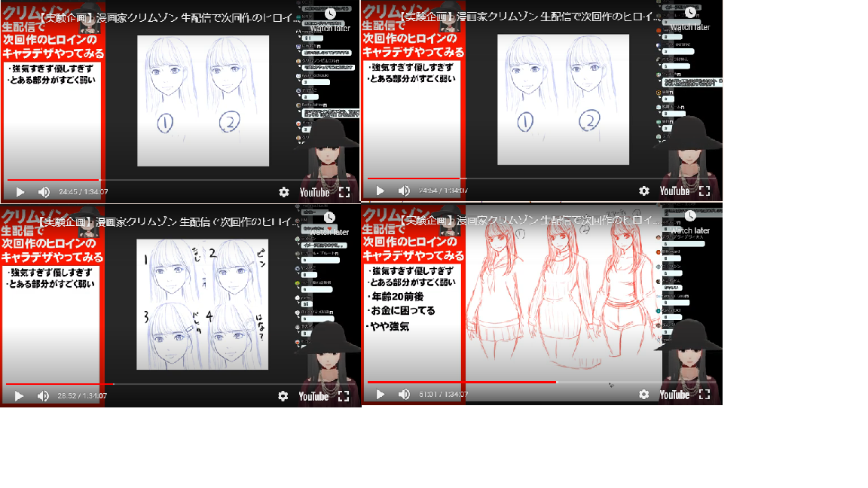Viewport: 868px width, 488px height.
Task: Open video title link in 51:01 player
Action: [x=529, y=220]
